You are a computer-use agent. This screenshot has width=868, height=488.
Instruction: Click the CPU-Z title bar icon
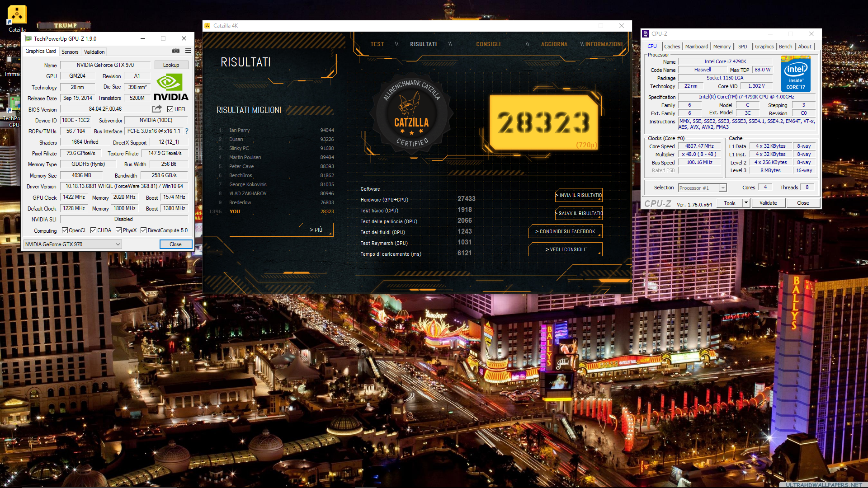(x=646, y=34)
